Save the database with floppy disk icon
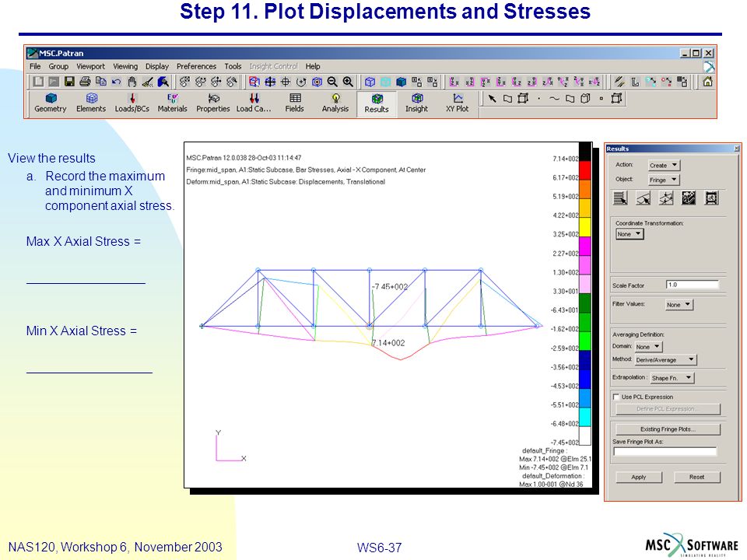747x560 pixels. tap(69, 82)
